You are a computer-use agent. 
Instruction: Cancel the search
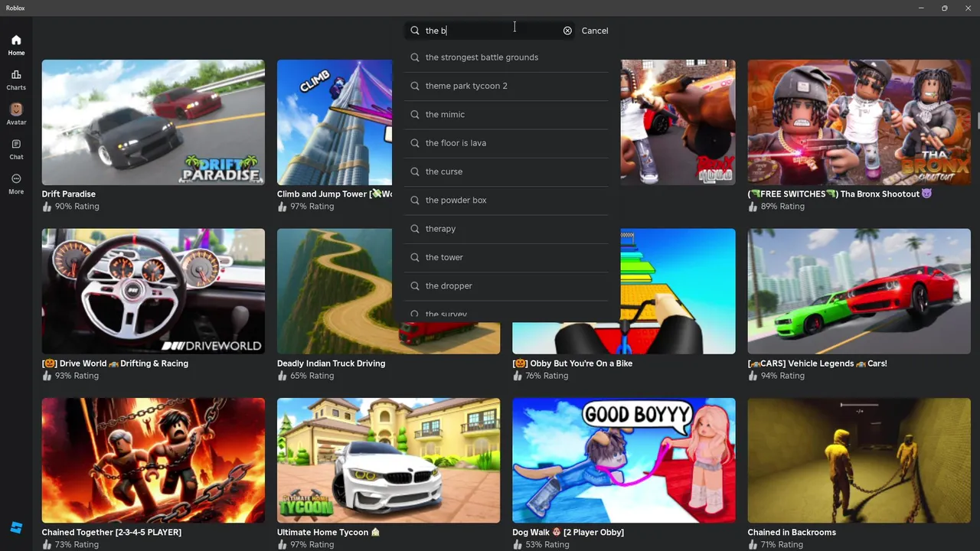pos(595,31)
